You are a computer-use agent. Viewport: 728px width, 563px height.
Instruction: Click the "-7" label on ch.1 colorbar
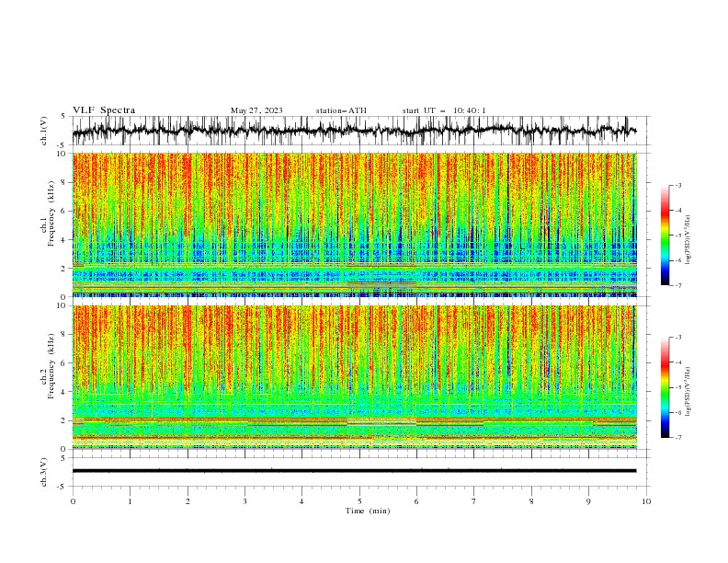[678, 285]
